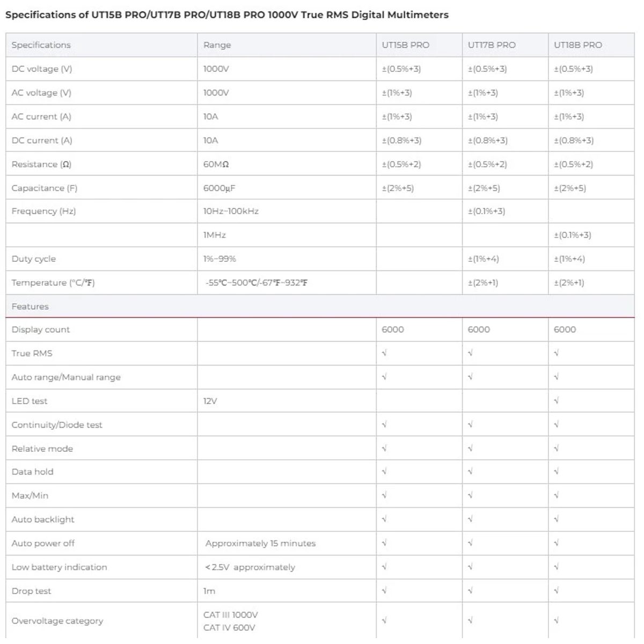Select the Specifications header cell

(101, 45)
